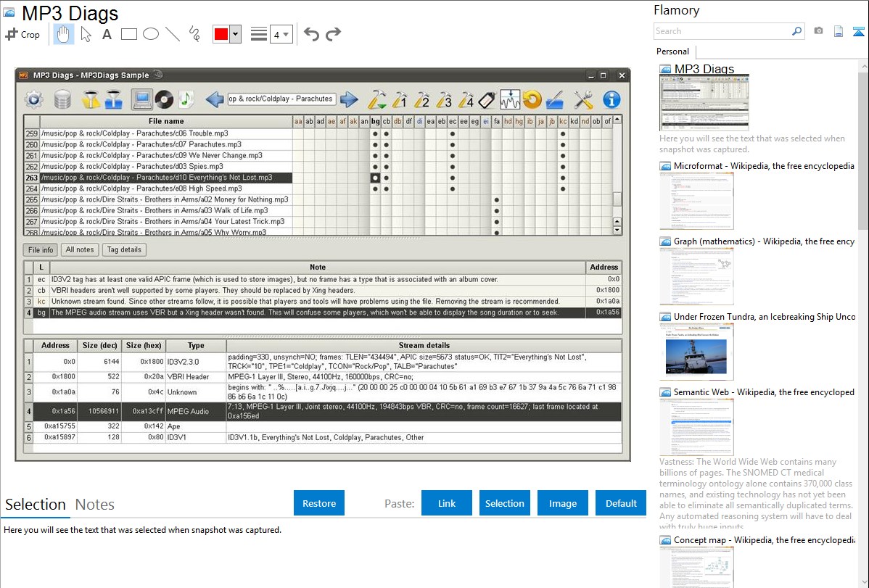The height and width of the screenshot is (588, 869).
Task: Click the hammer 3 transform icon
Action: (x=444, y=100)
